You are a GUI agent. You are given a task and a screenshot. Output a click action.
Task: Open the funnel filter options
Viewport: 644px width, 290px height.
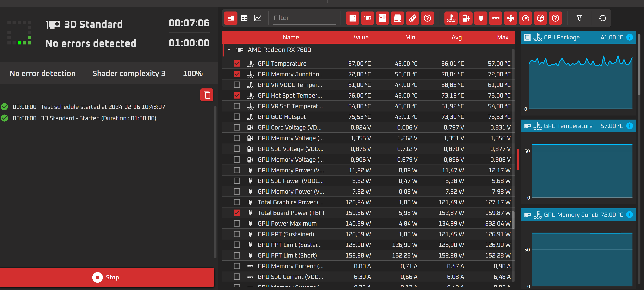pyautogui.click(x=579, y=18)
